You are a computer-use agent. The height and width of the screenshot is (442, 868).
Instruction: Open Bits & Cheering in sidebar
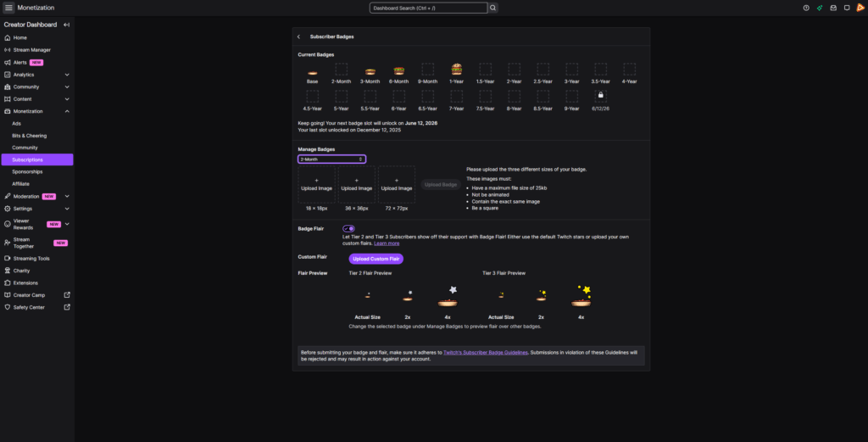point(30,136)
